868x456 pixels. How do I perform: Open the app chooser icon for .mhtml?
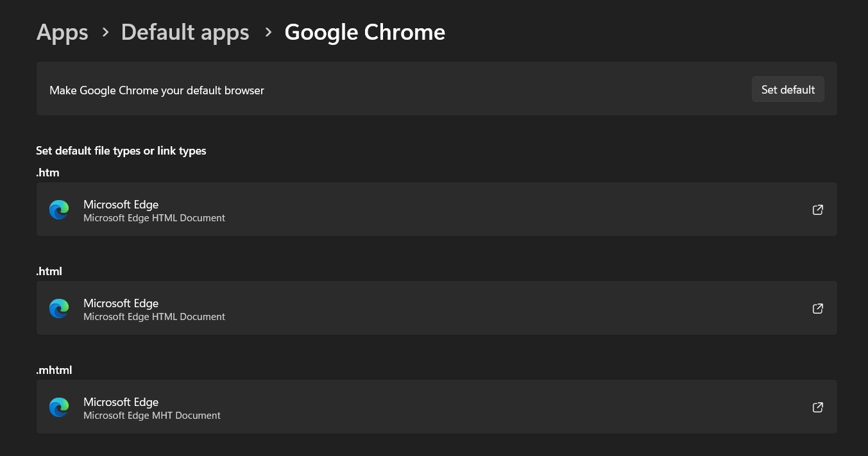[817, 407]
